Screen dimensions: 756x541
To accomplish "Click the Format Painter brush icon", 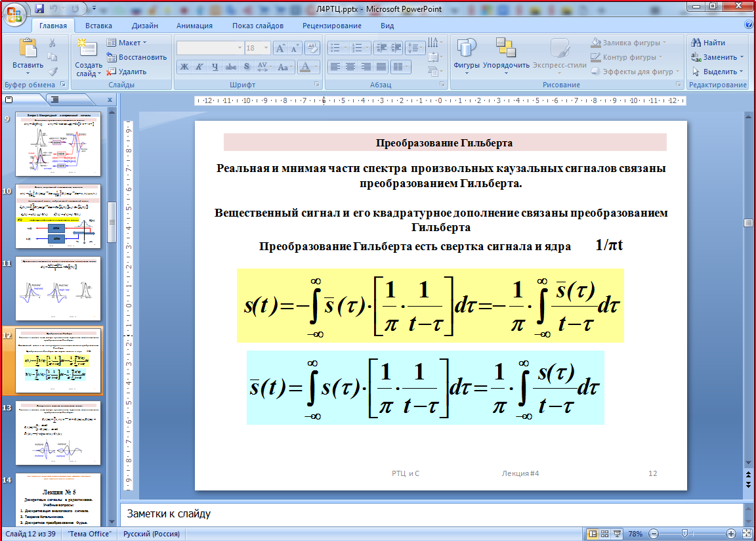I will pos(52,72).
